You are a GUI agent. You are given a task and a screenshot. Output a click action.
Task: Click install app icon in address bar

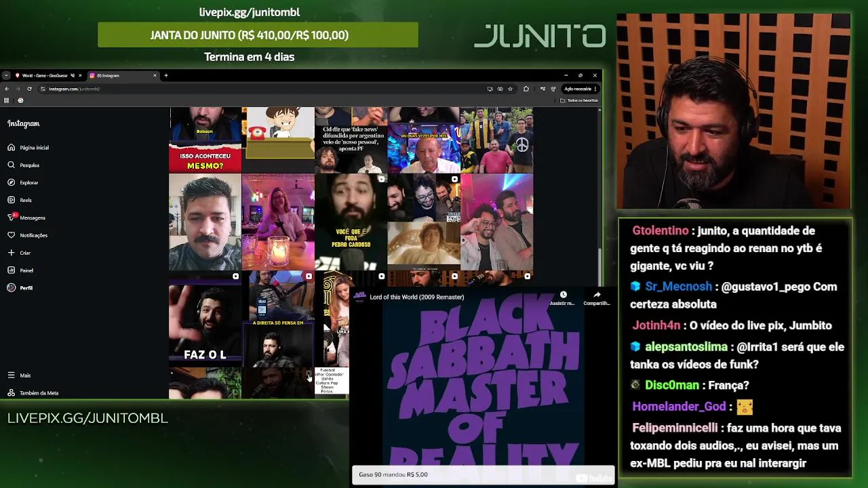pyautogui.click(x=490, y=89)
